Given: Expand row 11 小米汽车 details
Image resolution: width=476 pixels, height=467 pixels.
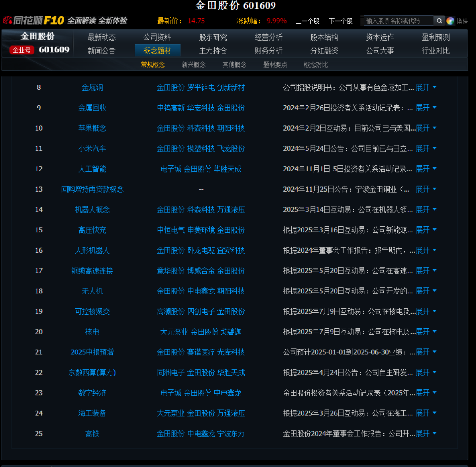Looking at the screenshot, I should tap(426, 148).
